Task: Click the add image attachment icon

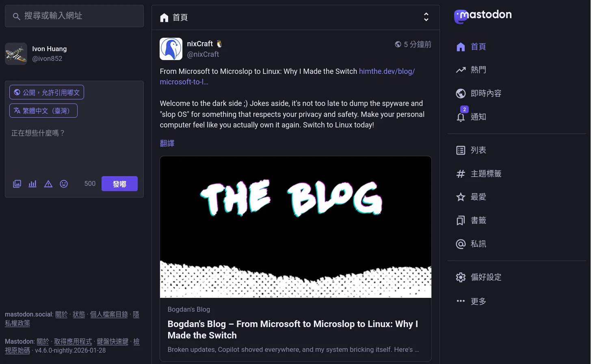Action: tap(17, 184)
